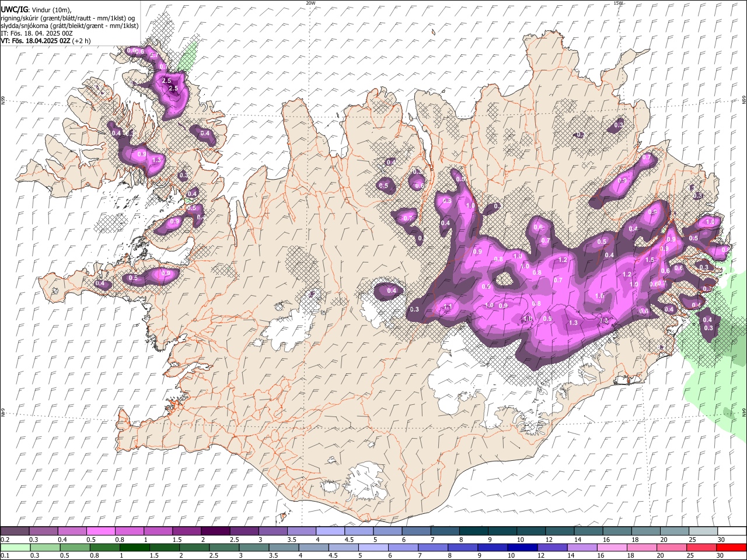
Task: Pick the snow swatch between 0.4 and 0.5
Action: (x=72, y=531)
